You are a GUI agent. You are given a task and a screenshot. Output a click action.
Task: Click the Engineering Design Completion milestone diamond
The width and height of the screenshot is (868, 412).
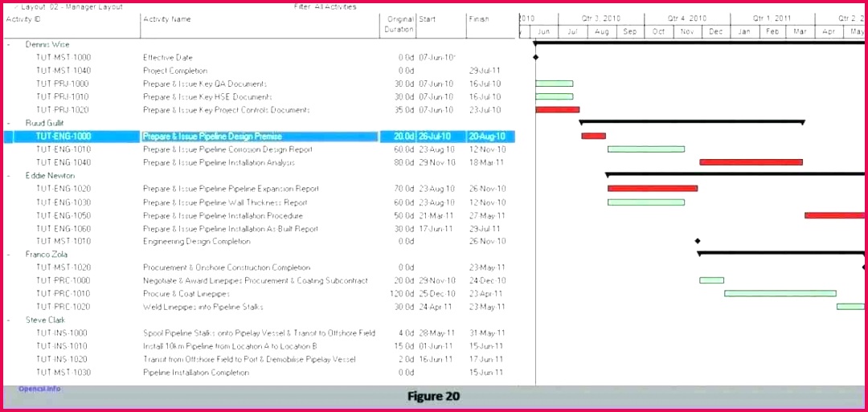(x=698, y=241)
